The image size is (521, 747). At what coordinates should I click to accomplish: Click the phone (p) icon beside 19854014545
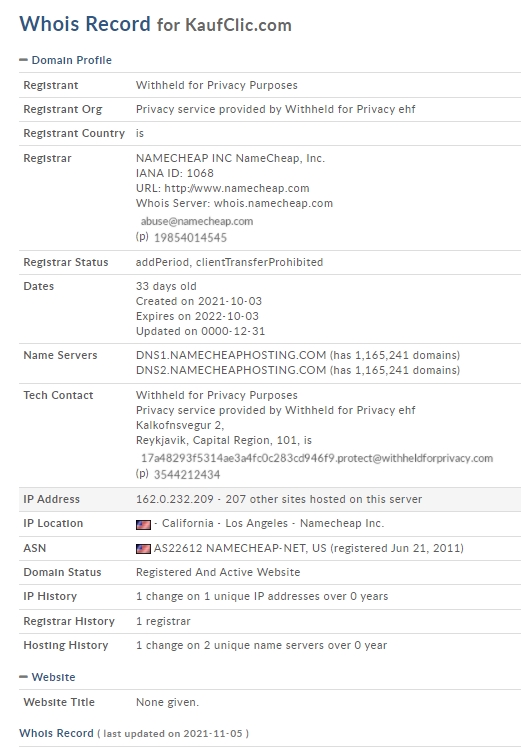(142, 236)
